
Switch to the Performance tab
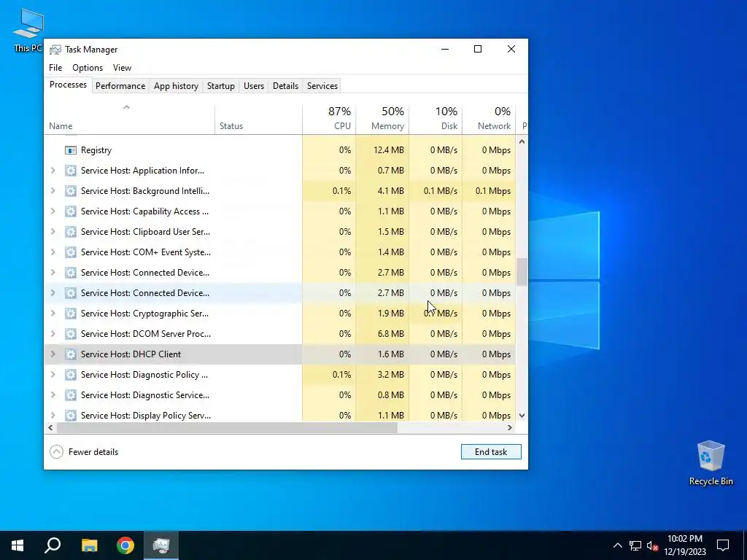pyautogui.click(x=120, y=86)
